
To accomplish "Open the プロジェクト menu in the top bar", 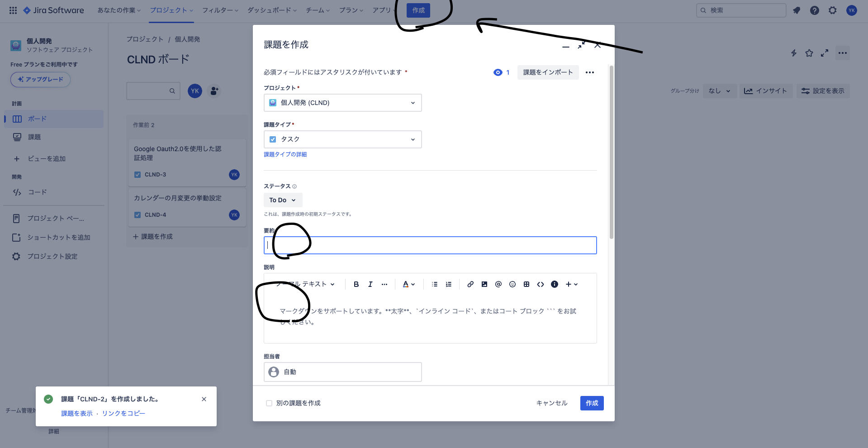I will (x=171, y=10).
